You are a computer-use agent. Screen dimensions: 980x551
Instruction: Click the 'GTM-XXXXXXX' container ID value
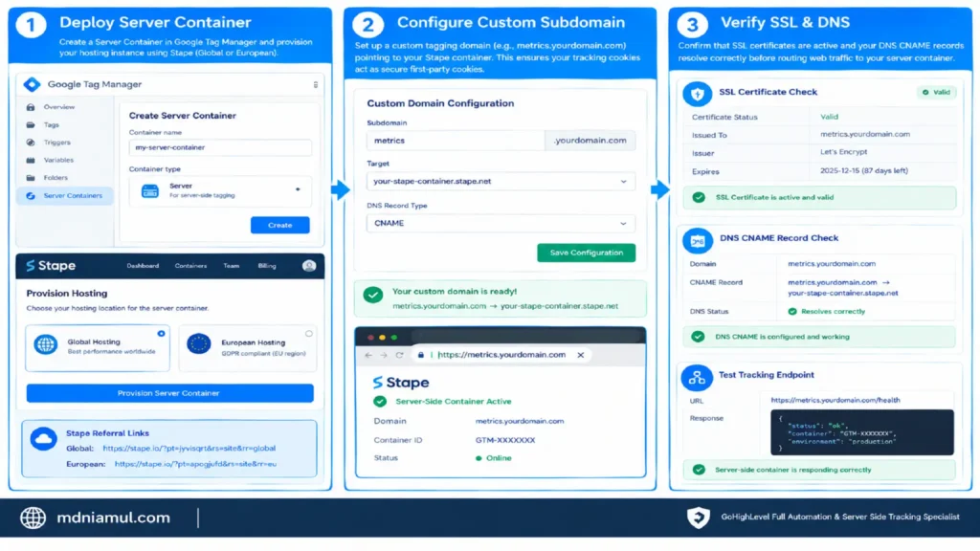505,440
